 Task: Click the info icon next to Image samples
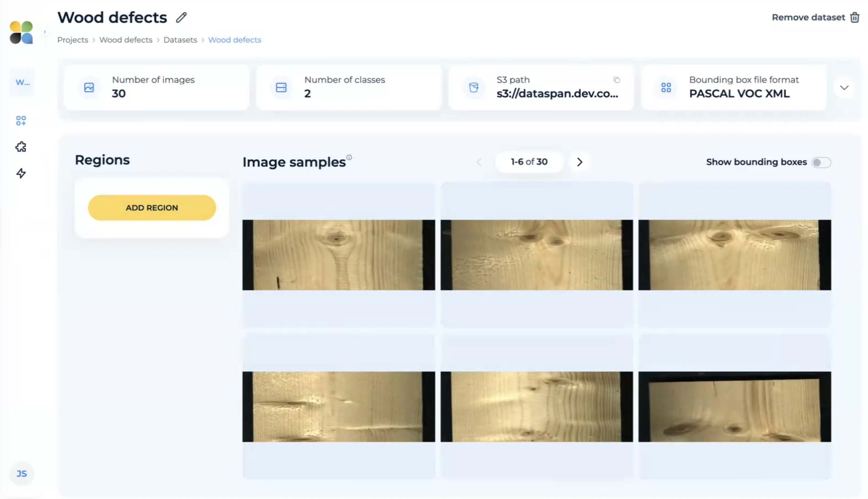pyautogui.click(x=349, y=158)
